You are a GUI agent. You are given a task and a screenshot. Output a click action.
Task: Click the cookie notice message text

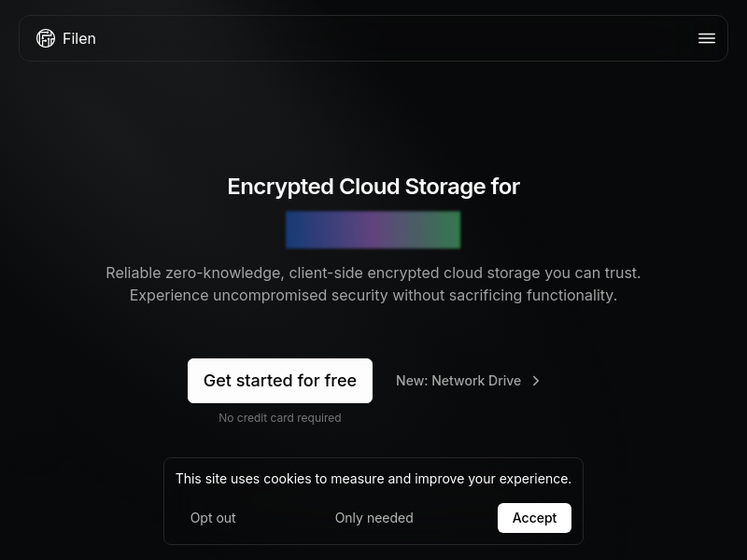tap(373, 479)
